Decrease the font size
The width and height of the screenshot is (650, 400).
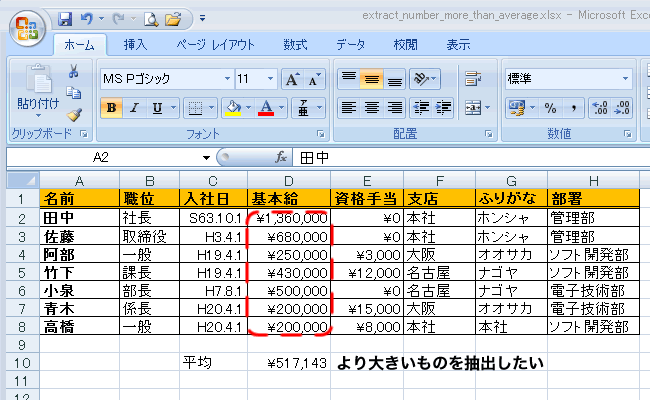314,79
